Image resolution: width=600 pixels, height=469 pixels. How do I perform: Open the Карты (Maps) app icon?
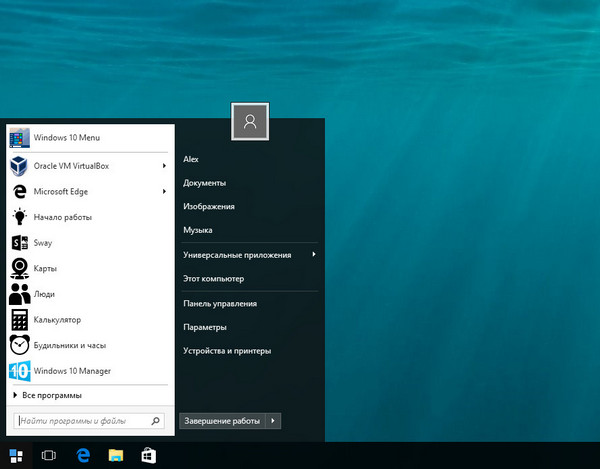19,268
